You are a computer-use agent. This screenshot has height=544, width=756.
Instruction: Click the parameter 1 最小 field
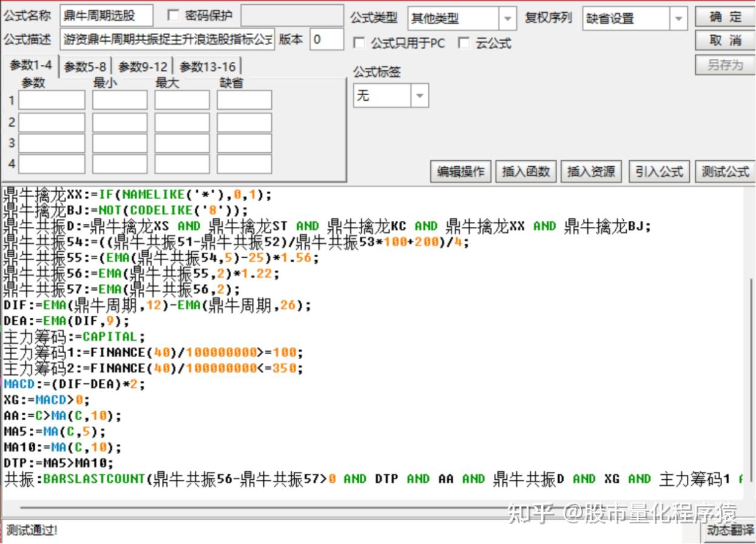click(120, 100)
